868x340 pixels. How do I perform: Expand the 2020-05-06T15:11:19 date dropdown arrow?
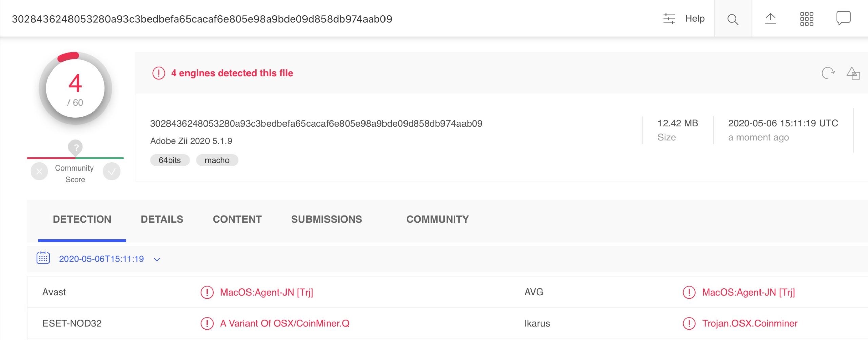click(x=157, y=259)
